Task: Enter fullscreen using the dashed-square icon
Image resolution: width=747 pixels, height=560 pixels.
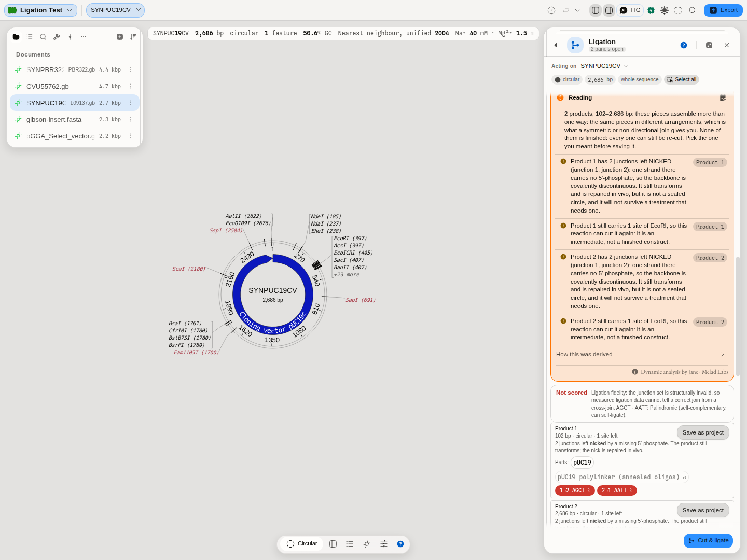Action: pyautogui.click(x=678, y=10)
